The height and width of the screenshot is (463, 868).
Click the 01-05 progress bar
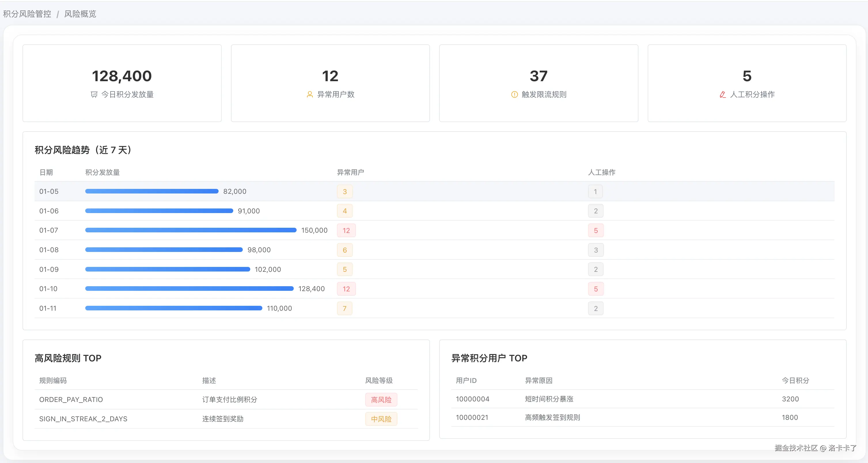click(x=152, y=191)
